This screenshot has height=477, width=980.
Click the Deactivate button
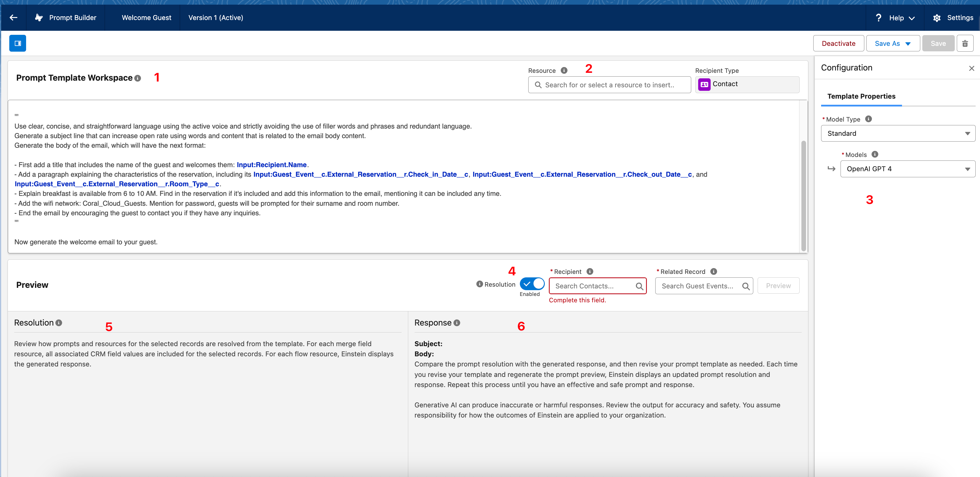838,44
